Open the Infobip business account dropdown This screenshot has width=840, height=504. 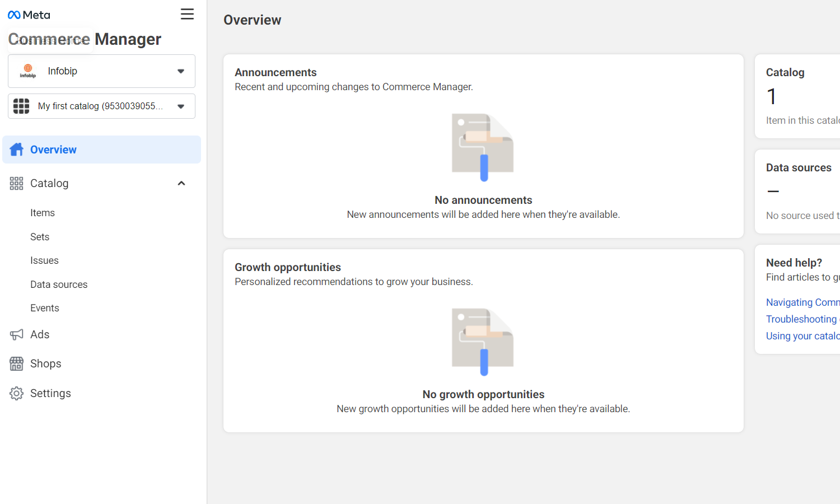(x=180, y=71)
